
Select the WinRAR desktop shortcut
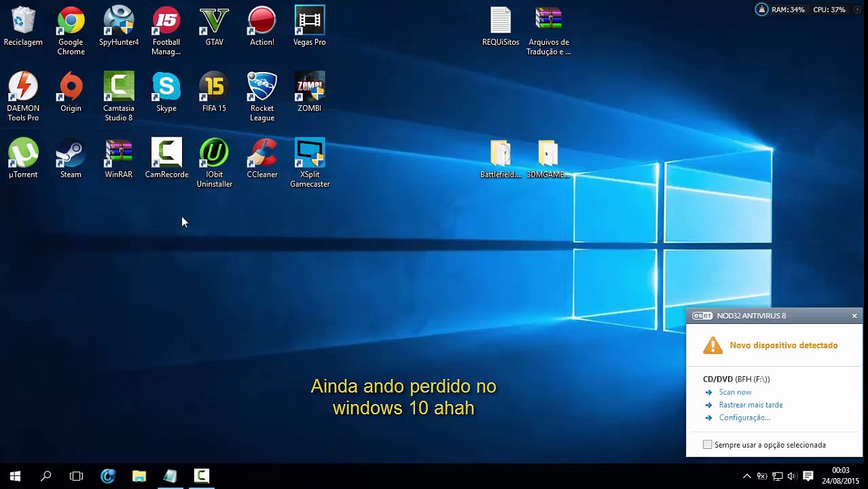(x=119, y=159)
